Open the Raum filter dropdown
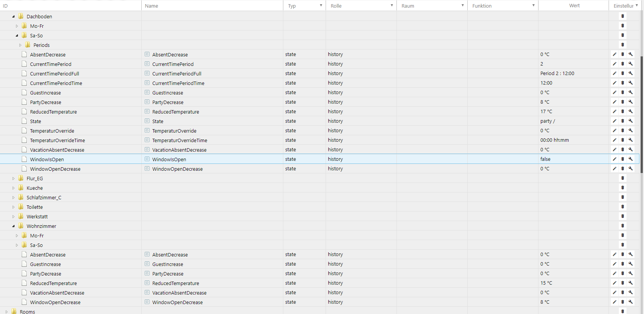The width and height of the screenshot is (644, 314). [463, 5]
